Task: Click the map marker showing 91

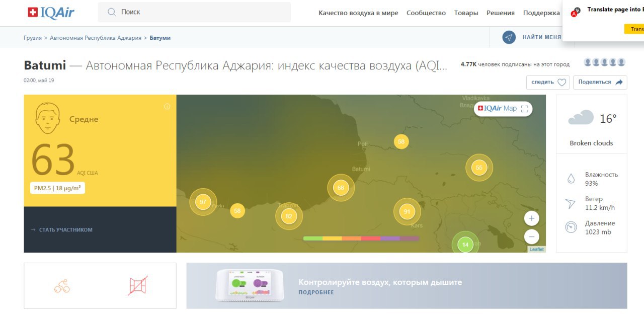Action: point(407,211)
